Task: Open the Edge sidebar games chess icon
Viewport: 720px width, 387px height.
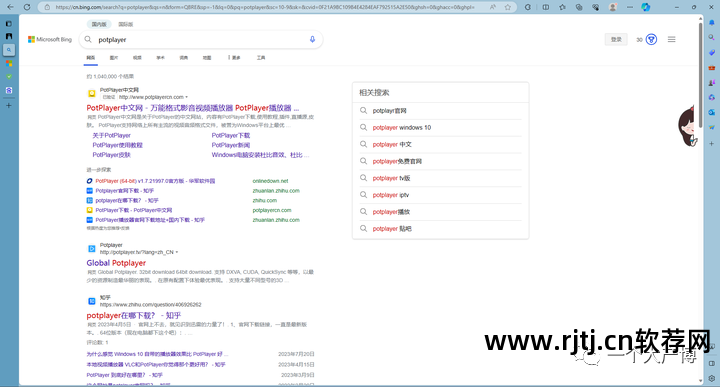Action: point(712,83)
